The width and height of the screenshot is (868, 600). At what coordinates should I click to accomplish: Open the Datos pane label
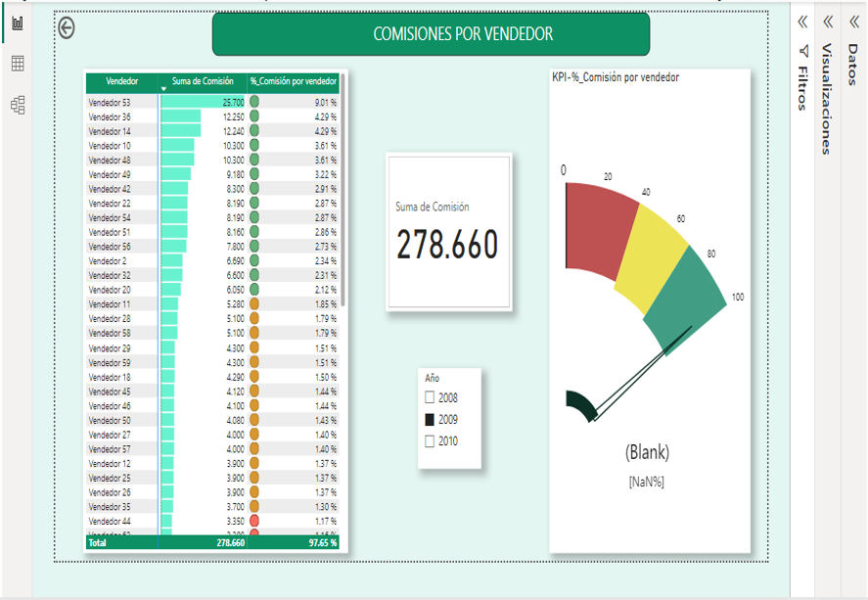[852, 65]
